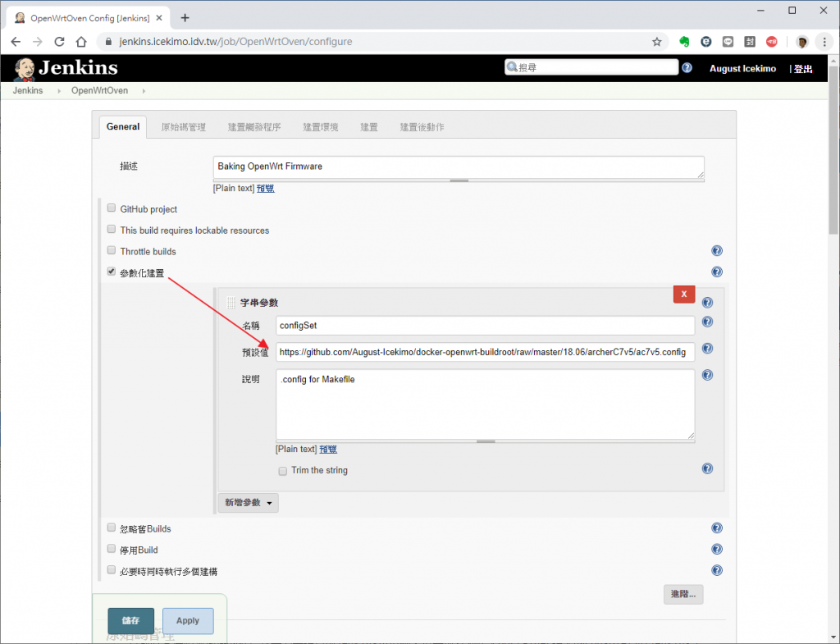840x644 pixels.
Task: Focus the 預設值 URL field
Action: click(x=486, y=352)
